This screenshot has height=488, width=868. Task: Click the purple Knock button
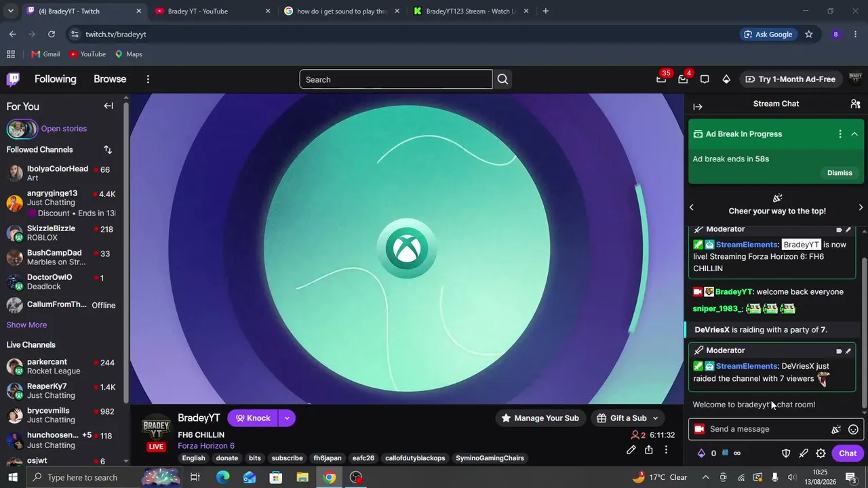click(x=253, y=418)
